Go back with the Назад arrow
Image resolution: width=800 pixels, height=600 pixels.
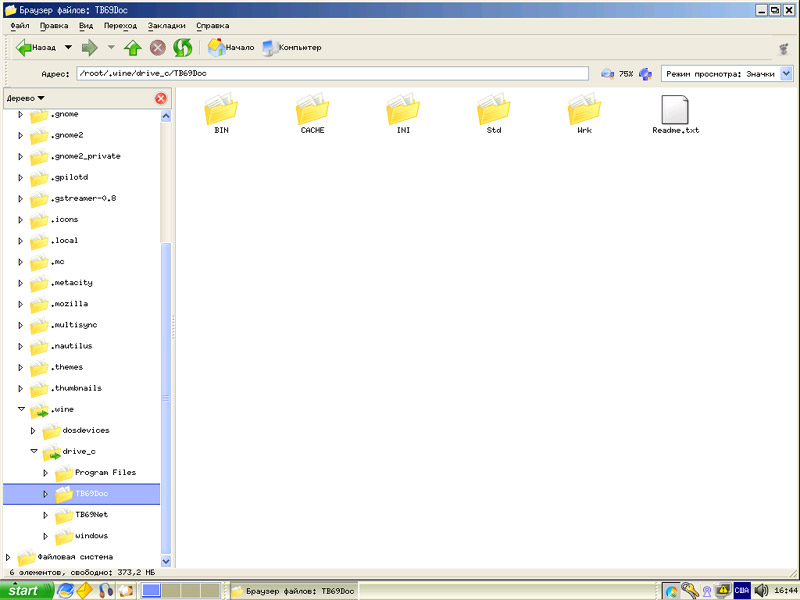(x=35, y=47)
